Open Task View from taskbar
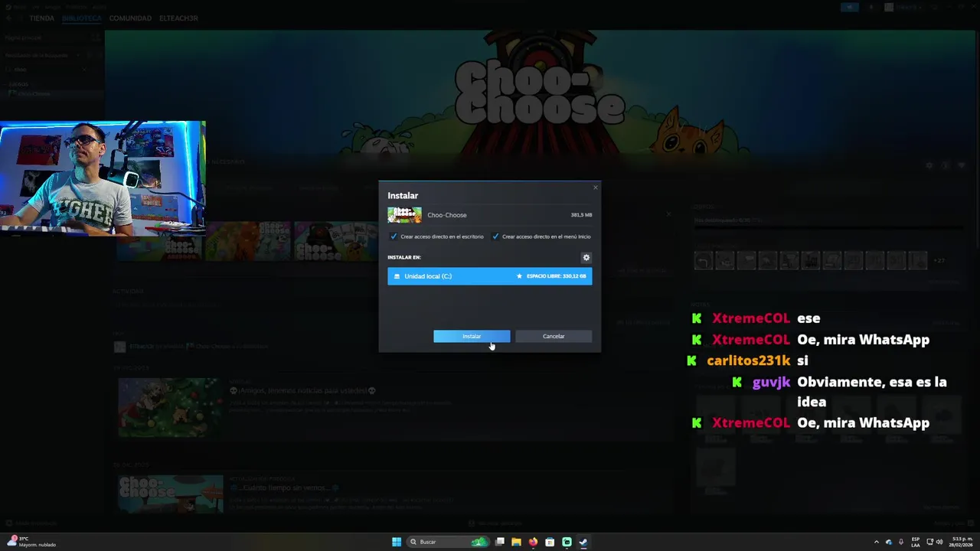Image resolution: width=980 pixels, height=551 pixels. tap(499, 542)
